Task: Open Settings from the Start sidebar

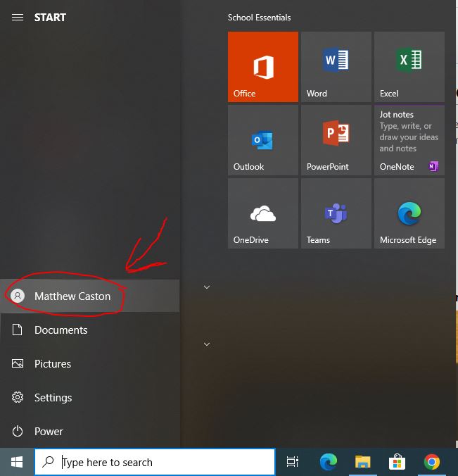Action: click(90, 397)
